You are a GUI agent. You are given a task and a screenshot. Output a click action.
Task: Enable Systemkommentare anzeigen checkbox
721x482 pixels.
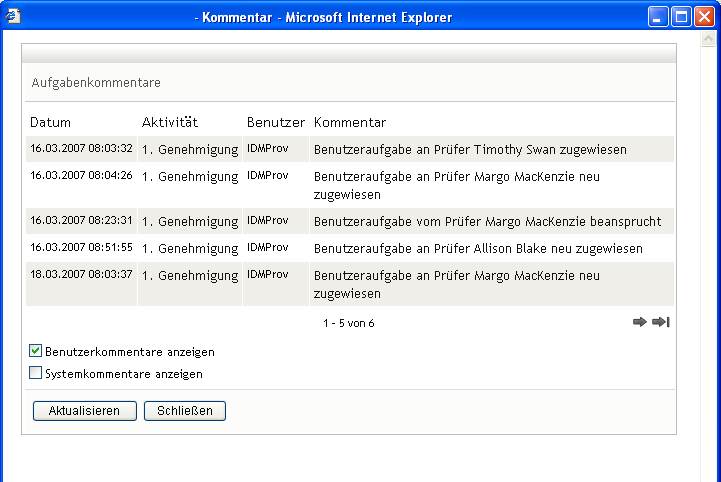pyautogui.click(x=35, y=373)
